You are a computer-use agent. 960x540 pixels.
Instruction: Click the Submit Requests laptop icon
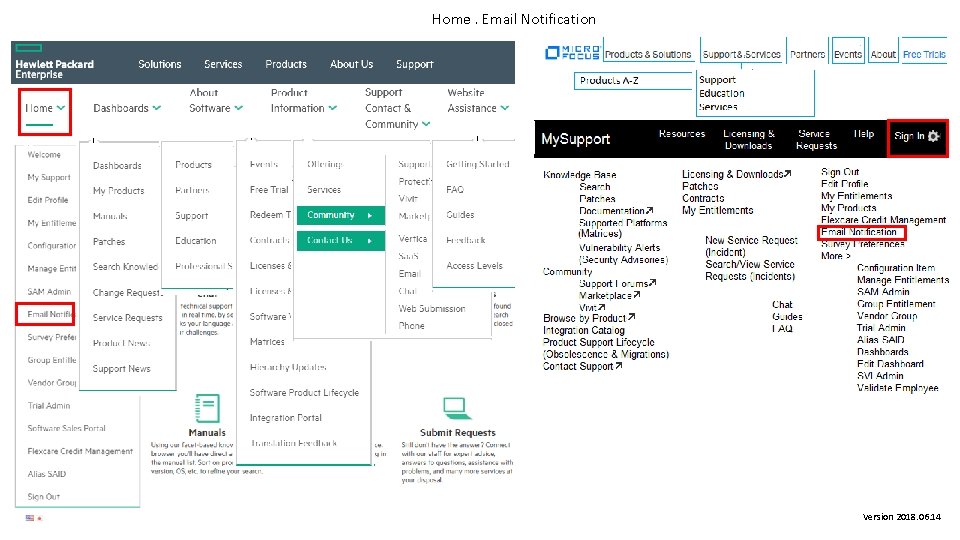point(457,407)
